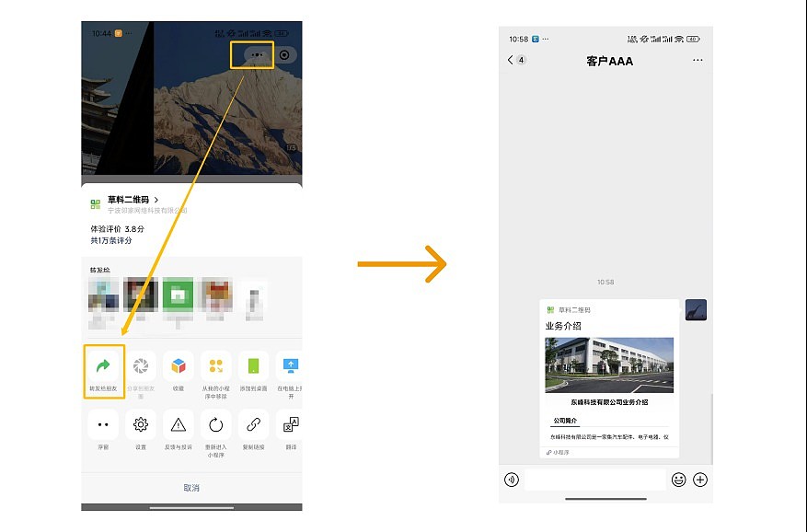
Task: Tap the 从我的小程序中移除 yellow dots icon
Action: click(215, 366)
